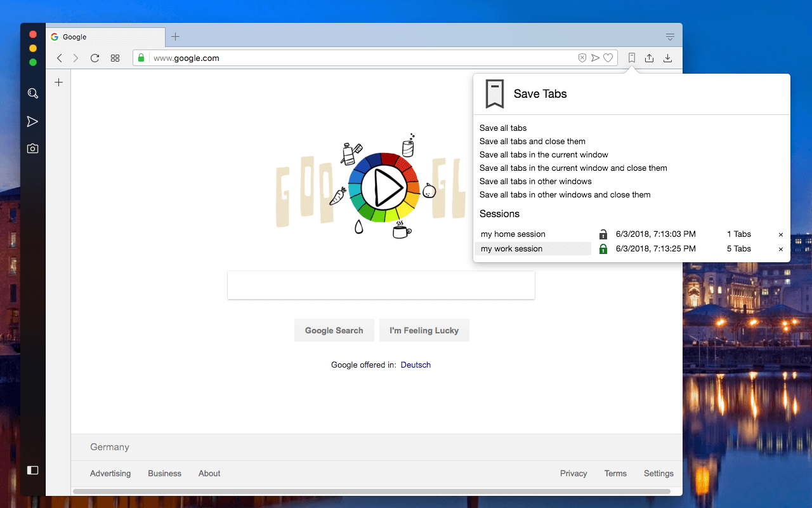Toggle the sidebar panel icon at bottom

click(33, 470)
